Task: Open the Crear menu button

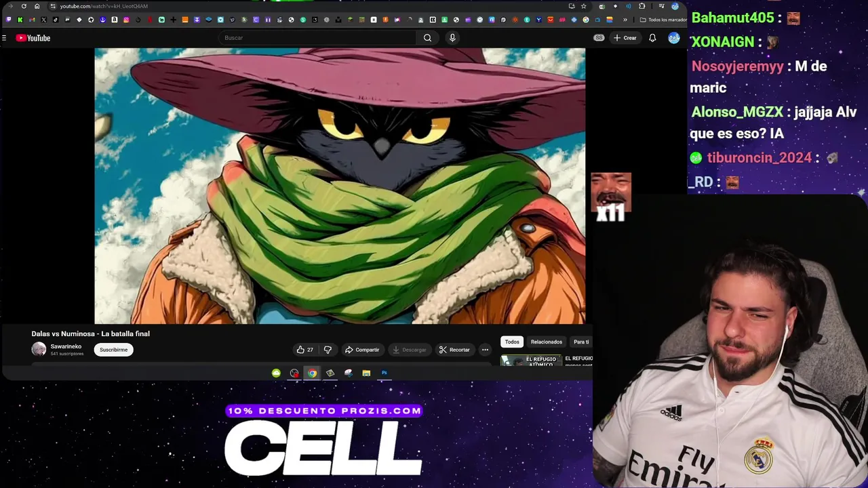Action: (x=625, y=38)
